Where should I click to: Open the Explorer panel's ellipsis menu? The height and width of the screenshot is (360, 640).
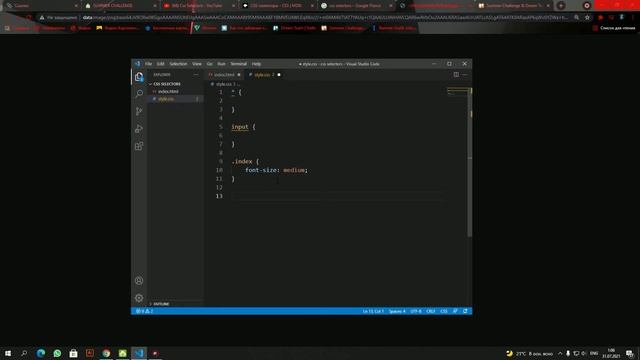click(196, 75)
